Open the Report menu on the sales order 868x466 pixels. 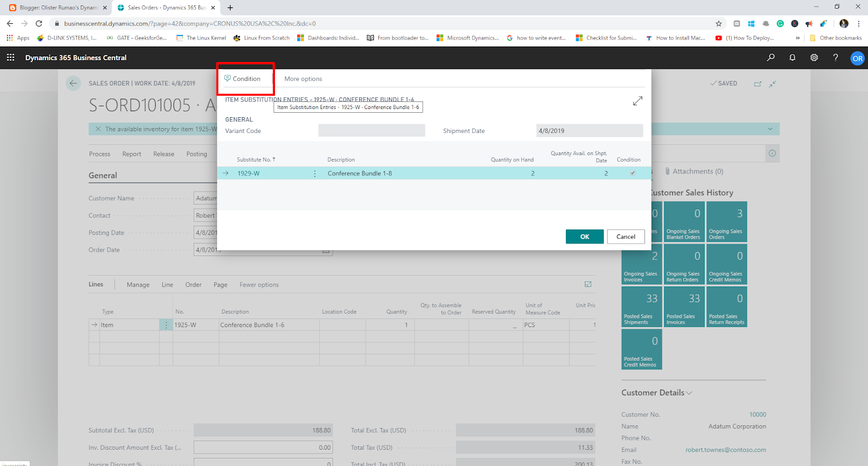click(132, 154)
